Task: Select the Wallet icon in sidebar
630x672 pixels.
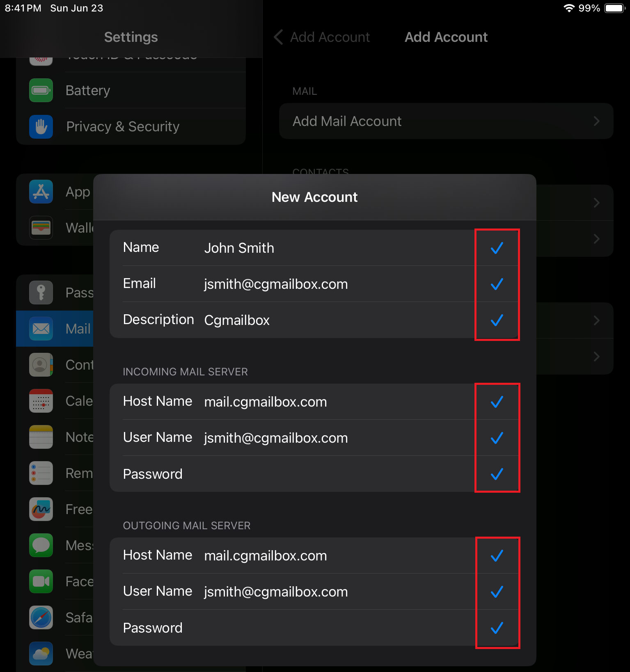Action: click(x=41, y=228)
